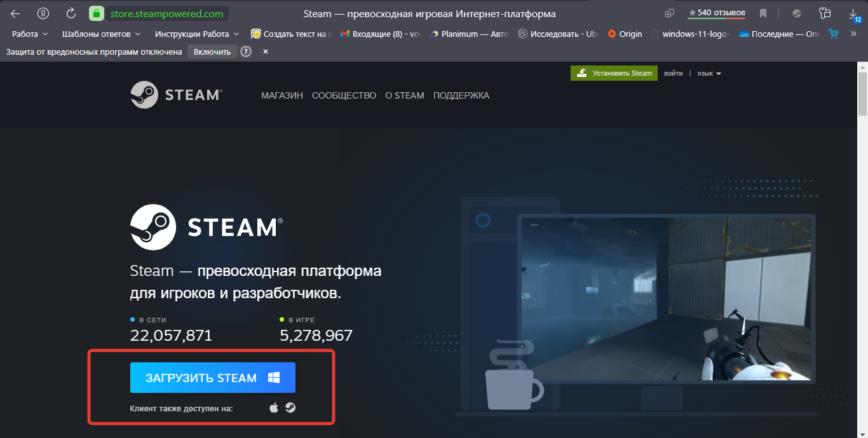
Task: Click the Apple macOS download icon
Action: (274, 407)
